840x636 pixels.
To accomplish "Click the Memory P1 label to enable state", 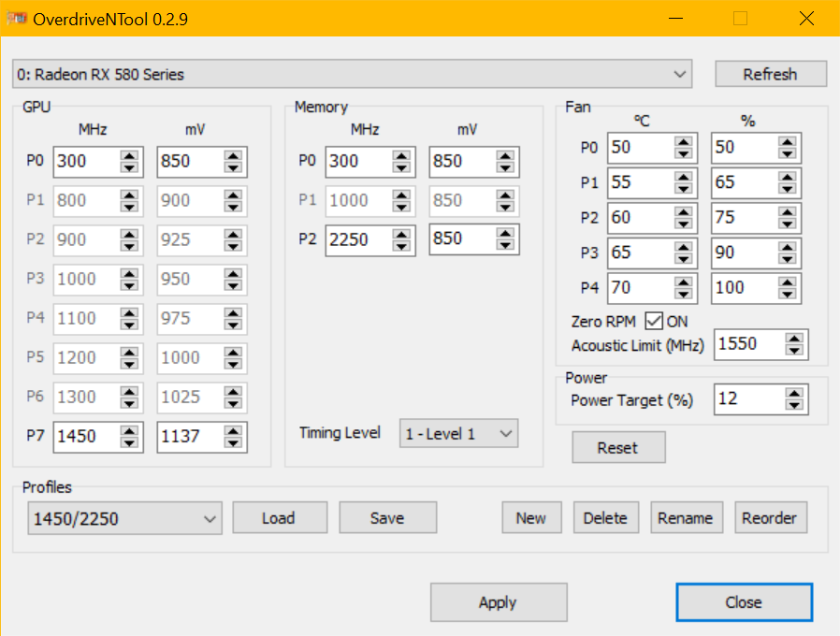I will pyautogui.click(x=308, y=200).
